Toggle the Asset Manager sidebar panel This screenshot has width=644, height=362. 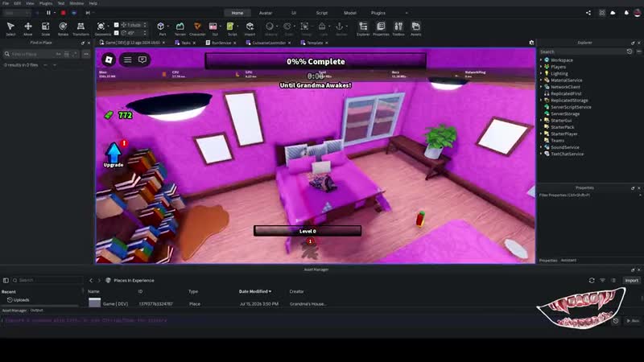click(6, 280)
